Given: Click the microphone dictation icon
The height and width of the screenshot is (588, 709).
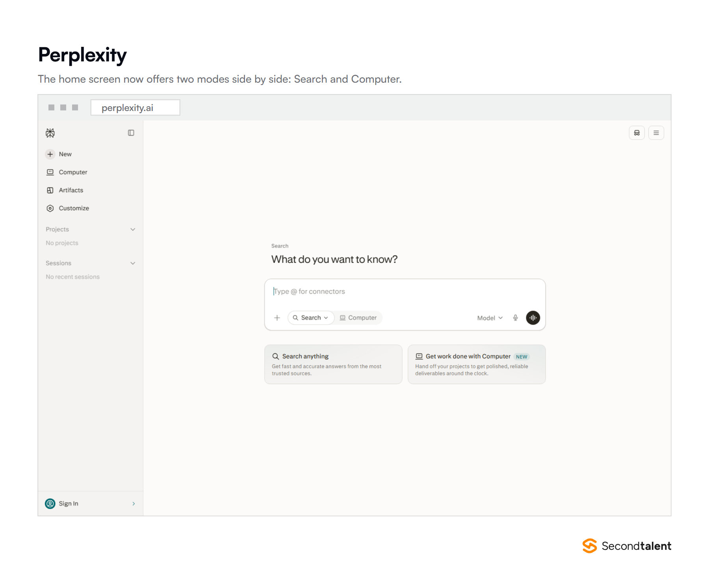Looking at the screenshot, I should pyautogui.click(x=515, y=318).
